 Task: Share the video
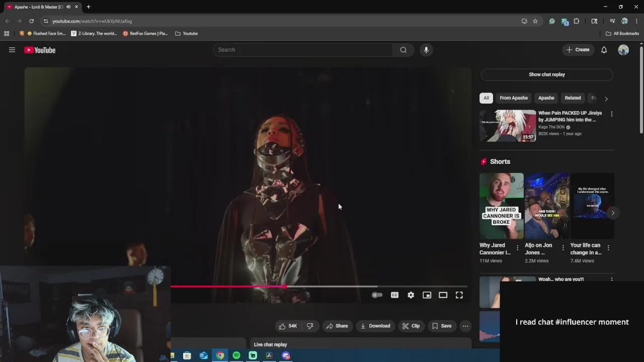click(x=337, y=326)
